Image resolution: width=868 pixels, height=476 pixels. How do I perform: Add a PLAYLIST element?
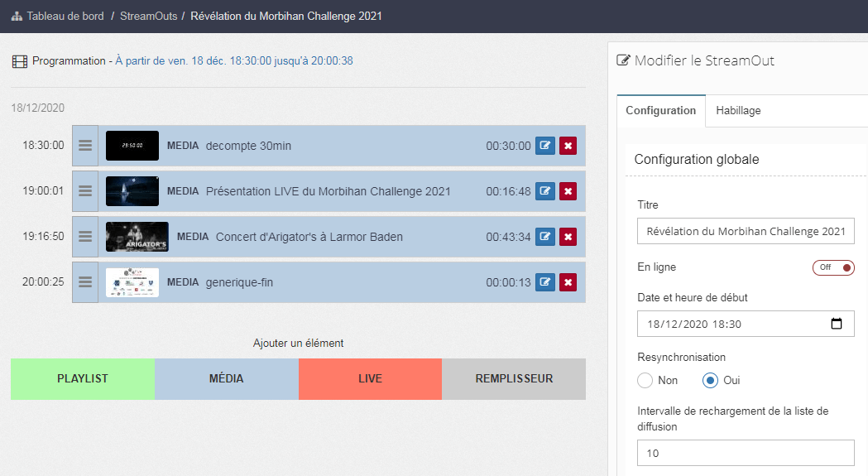point(83,379)
